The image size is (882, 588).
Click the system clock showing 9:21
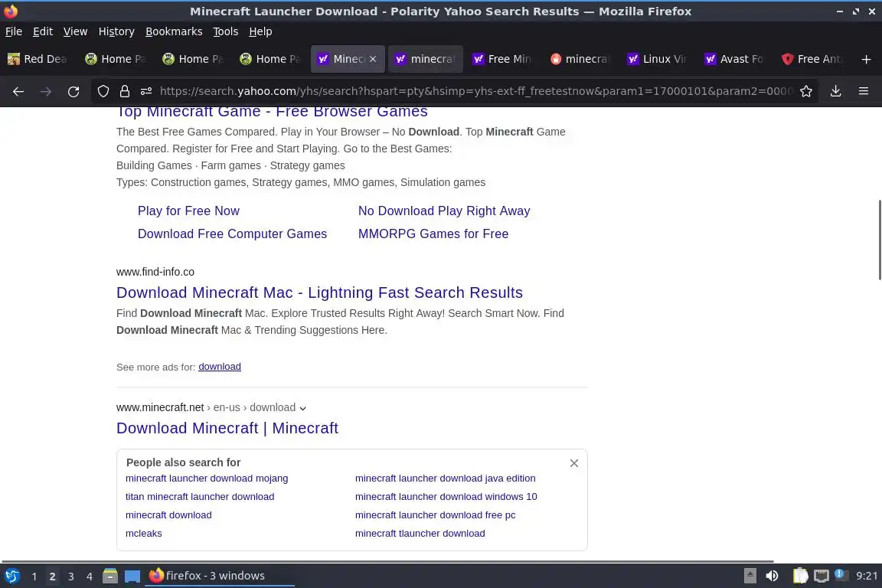pos(866,576)
